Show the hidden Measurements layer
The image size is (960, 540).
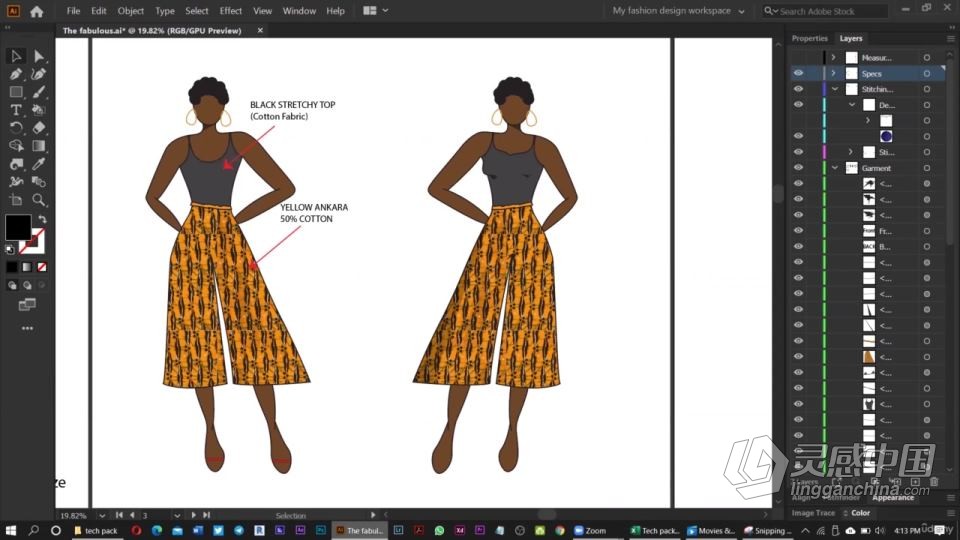tap(798, 58)
